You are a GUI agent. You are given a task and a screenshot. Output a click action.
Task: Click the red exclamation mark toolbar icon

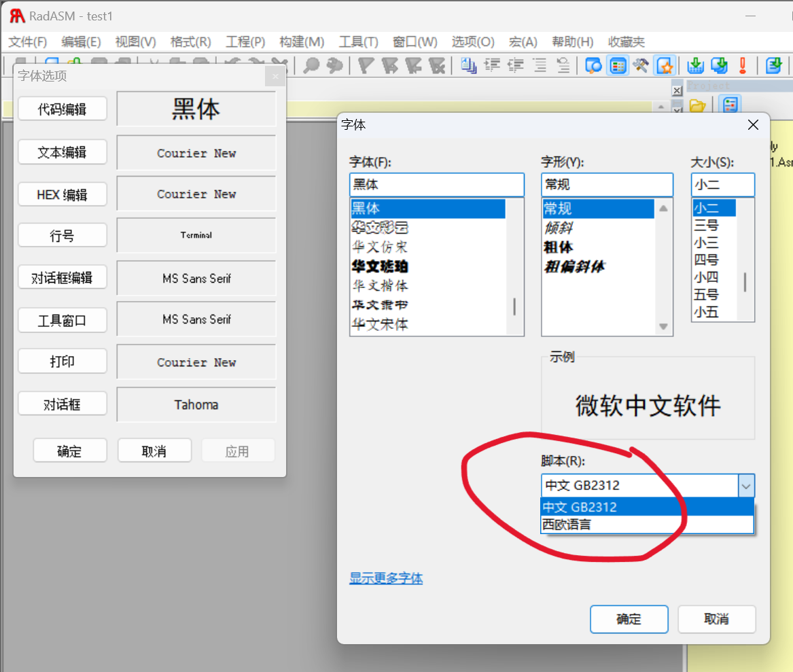click(x=743, y=65)
